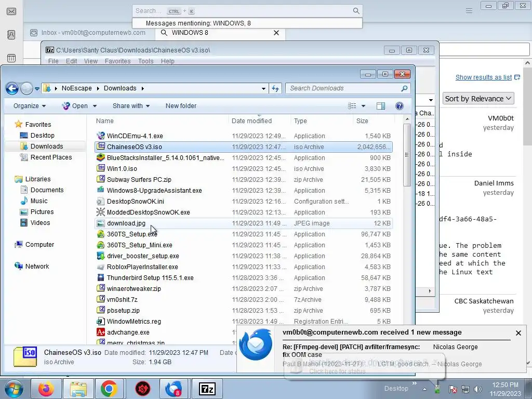Open the dropdown arrow next to Open

click(x=95, y=106)
